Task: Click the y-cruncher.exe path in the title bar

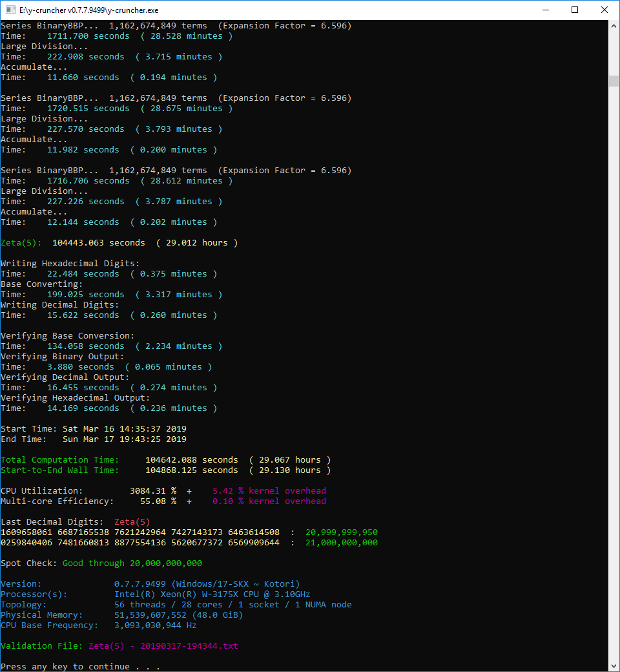Action: (x=89, y=10)
